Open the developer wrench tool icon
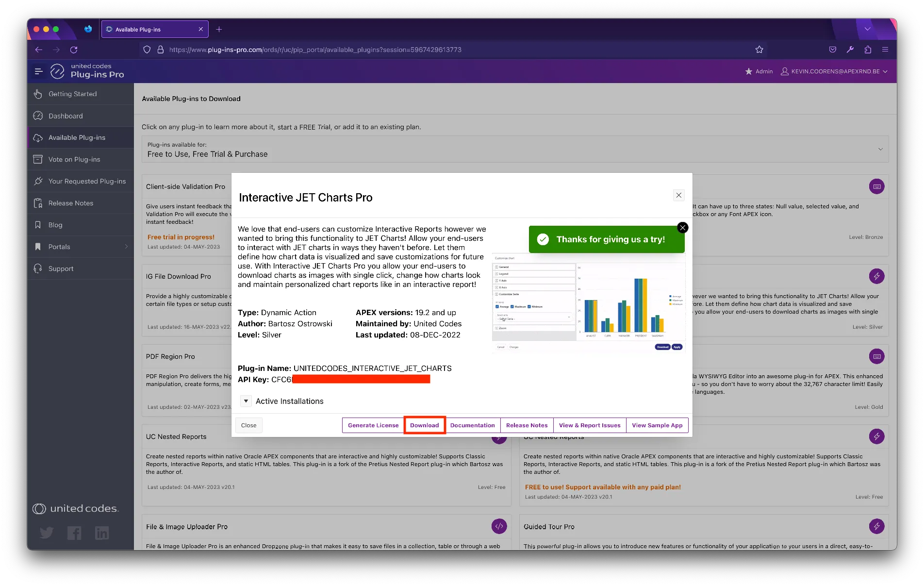 (x=850, y=50)
